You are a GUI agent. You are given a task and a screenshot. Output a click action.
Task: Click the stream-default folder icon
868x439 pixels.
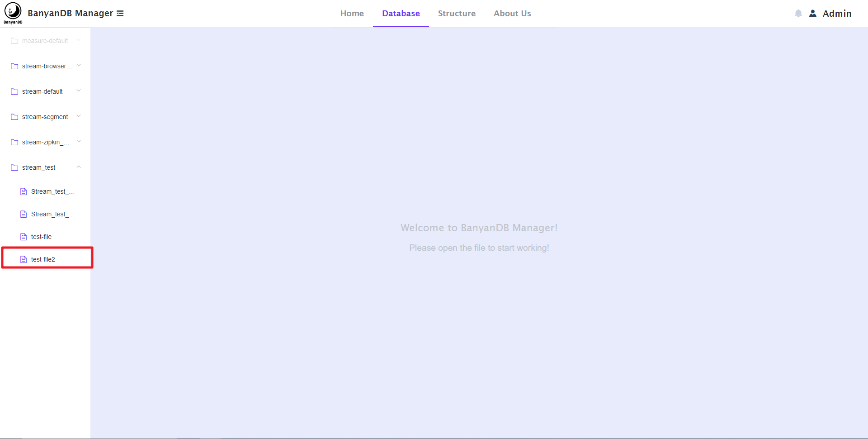14,91
